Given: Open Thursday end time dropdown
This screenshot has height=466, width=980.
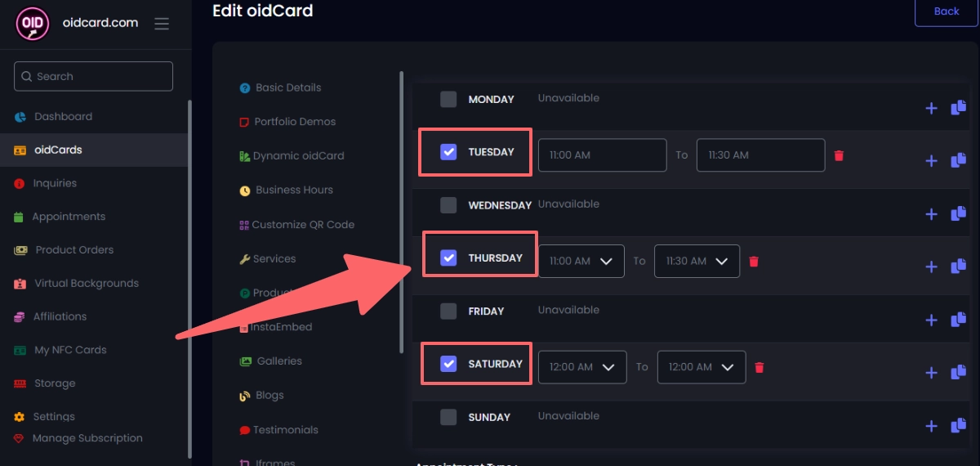Looking at the screenshot, I should [697, 261].
